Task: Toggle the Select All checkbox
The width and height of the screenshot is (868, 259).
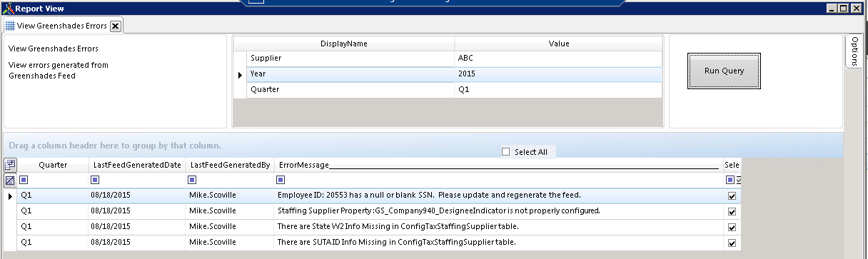Action: click(x=506, y=151)
